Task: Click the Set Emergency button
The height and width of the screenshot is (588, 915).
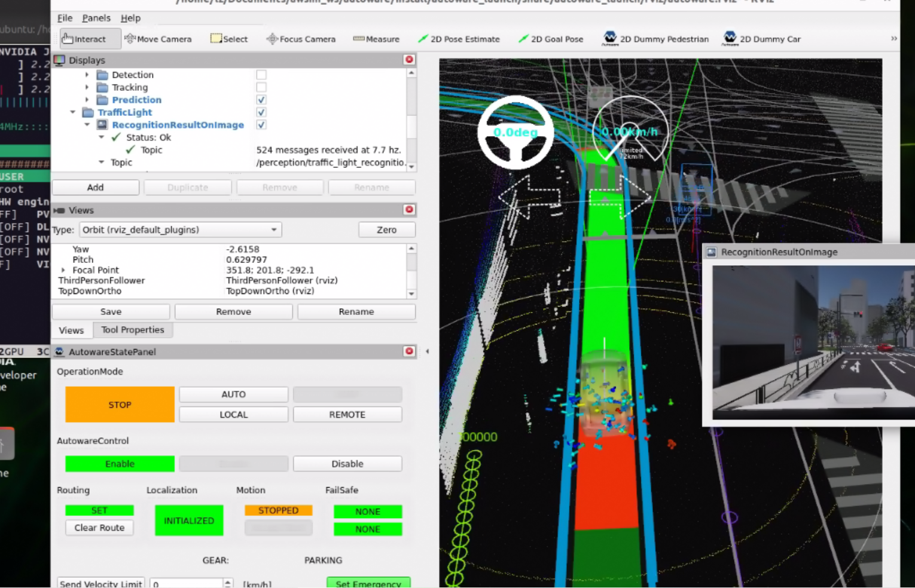Action: click(x=368, y=583)
